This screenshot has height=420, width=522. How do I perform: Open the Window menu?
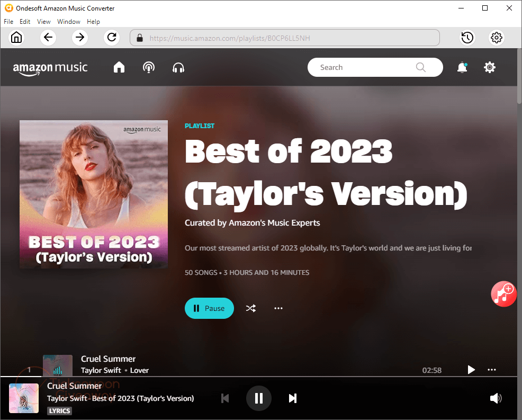[x=69, y=22]
